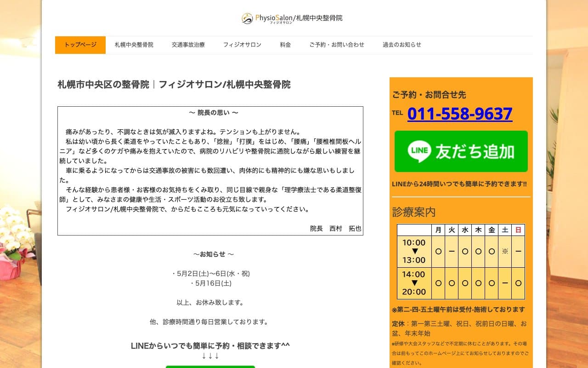The width and height of the screenshot is (588, 368).
Task: Click the LINE speech bubble icon
Action: tap(419, 151)
